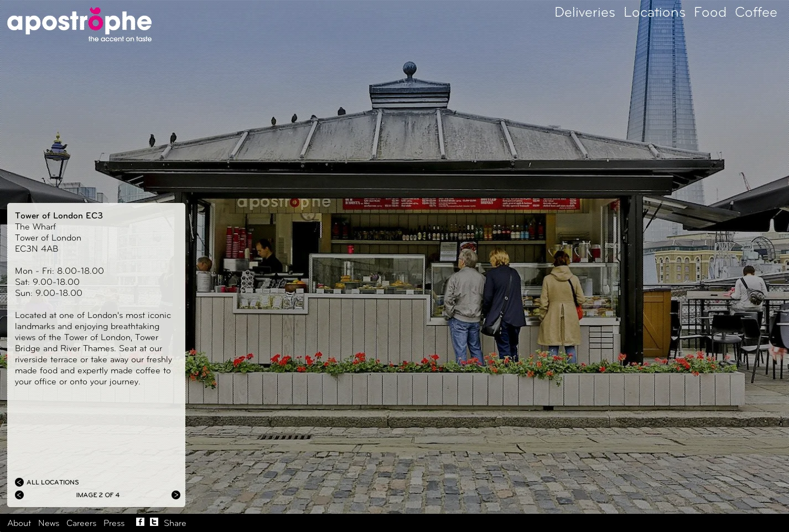Open the About page
This screenshot has width=789, height=532.
coord(19,523)
